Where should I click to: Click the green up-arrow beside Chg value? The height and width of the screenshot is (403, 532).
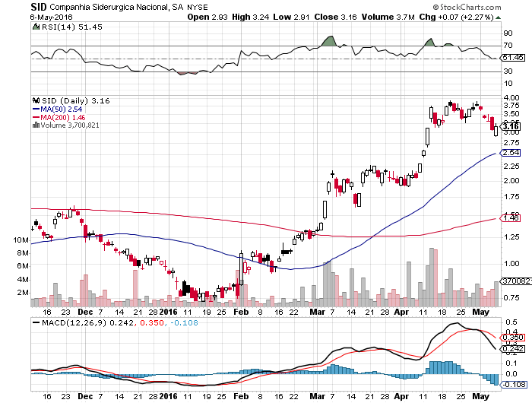click(498, 17)
